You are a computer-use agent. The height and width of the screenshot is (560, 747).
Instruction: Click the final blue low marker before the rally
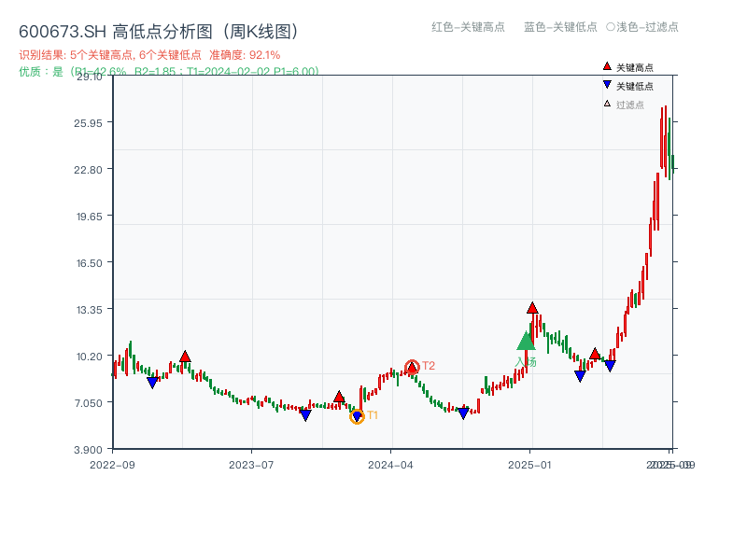610,366
